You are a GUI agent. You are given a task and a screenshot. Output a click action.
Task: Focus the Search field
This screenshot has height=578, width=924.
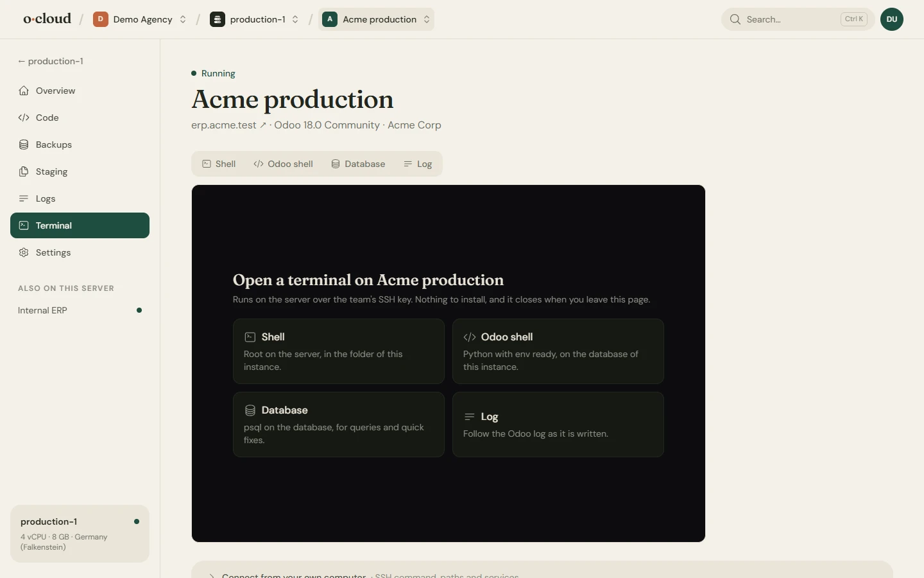tap(798, 19)
